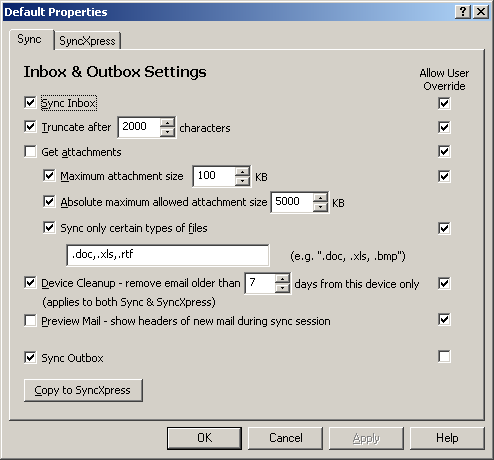Toggle user override for Sync only certain files
494x460 pixels.
(x=444, y=229)
